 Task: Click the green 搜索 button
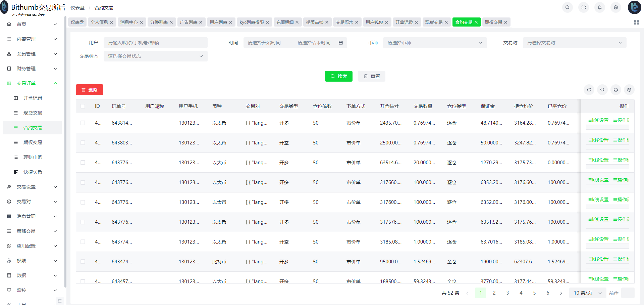tap(338, 76)
